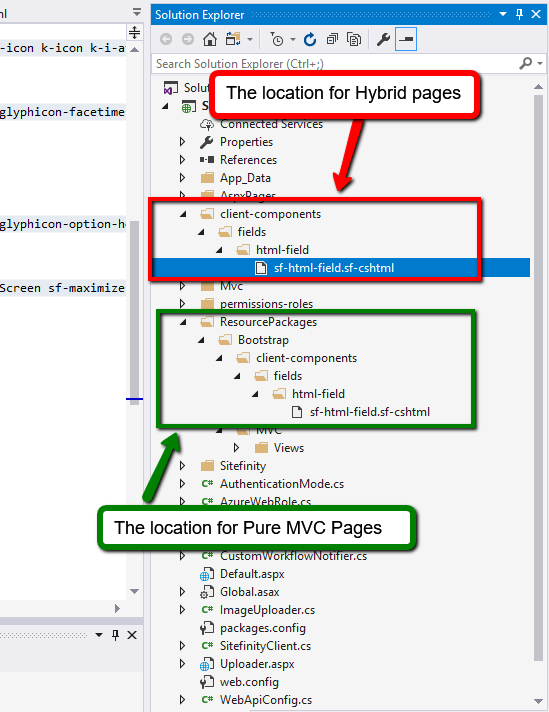Open Properties with the wrench toolbar icon
The image size is (549, 712).
tap(383, 40)
